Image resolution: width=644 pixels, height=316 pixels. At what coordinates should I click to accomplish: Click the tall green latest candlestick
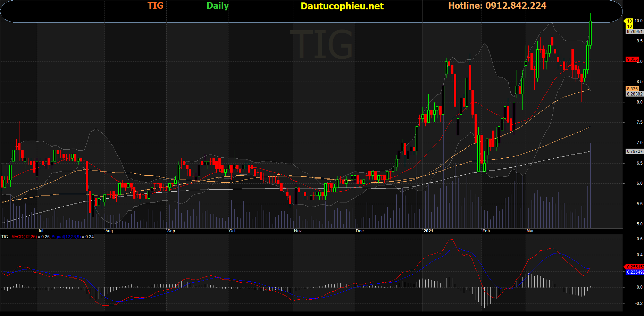[x=590, y=33]
